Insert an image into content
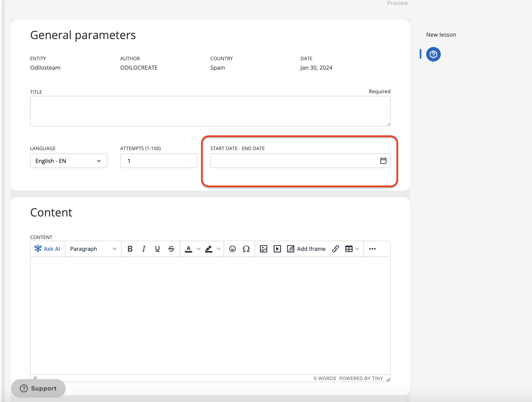This screenshot has height=402, width=532. [264, 249]
